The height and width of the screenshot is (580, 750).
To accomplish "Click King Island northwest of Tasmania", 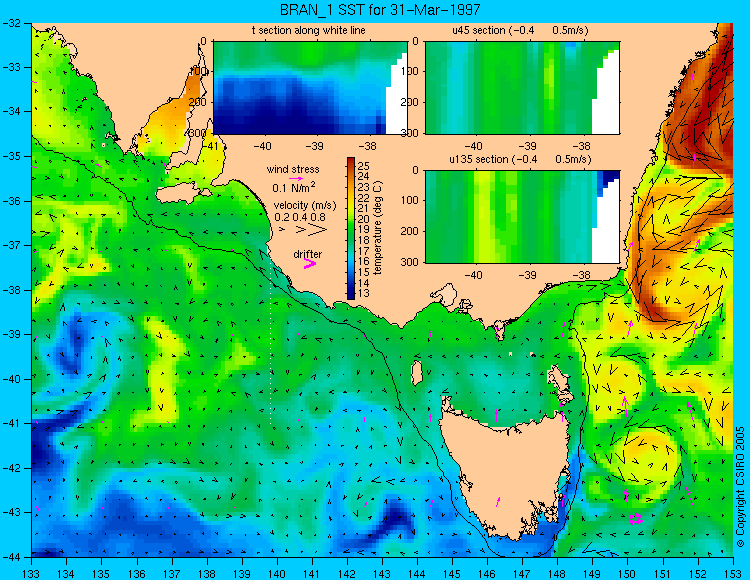I will click(417, 373).
